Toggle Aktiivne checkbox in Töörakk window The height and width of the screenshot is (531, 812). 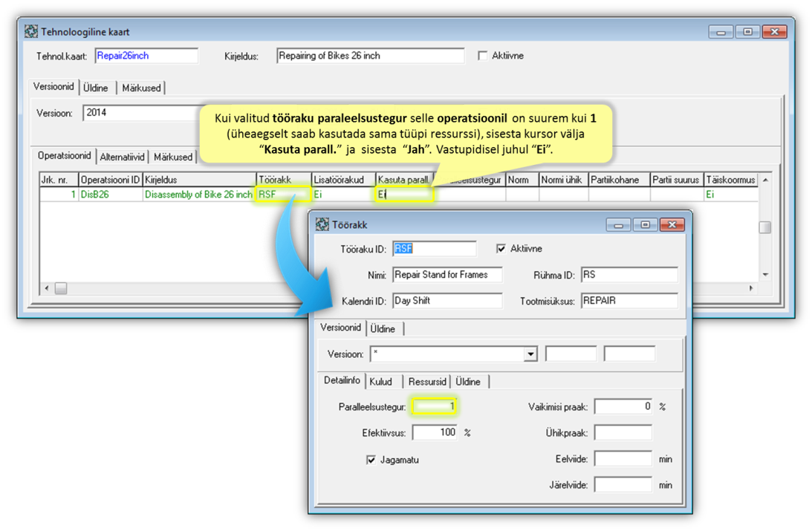point(501,249)
